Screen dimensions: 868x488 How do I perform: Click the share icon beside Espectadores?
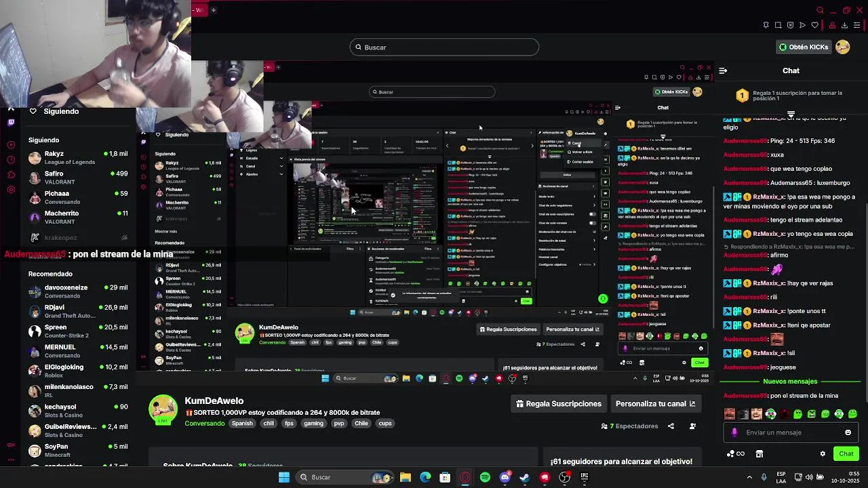[671, 426]
